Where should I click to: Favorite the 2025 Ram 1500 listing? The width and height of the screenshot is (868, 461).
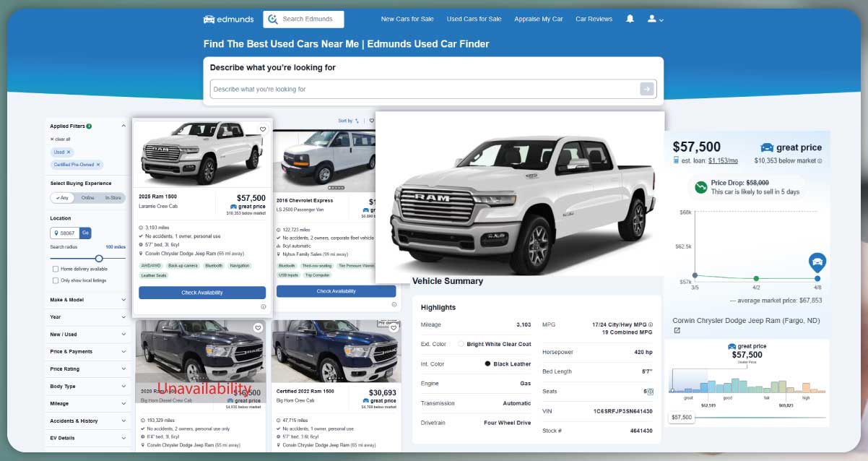(263, 130)
